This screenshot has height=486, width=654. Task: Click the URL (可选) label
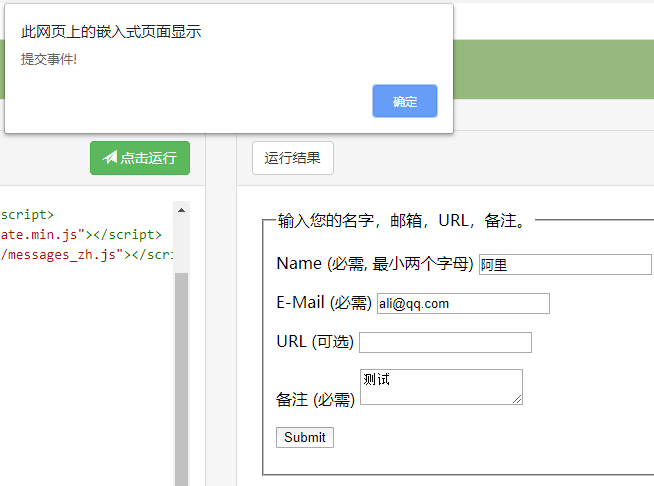coord(315,342)
